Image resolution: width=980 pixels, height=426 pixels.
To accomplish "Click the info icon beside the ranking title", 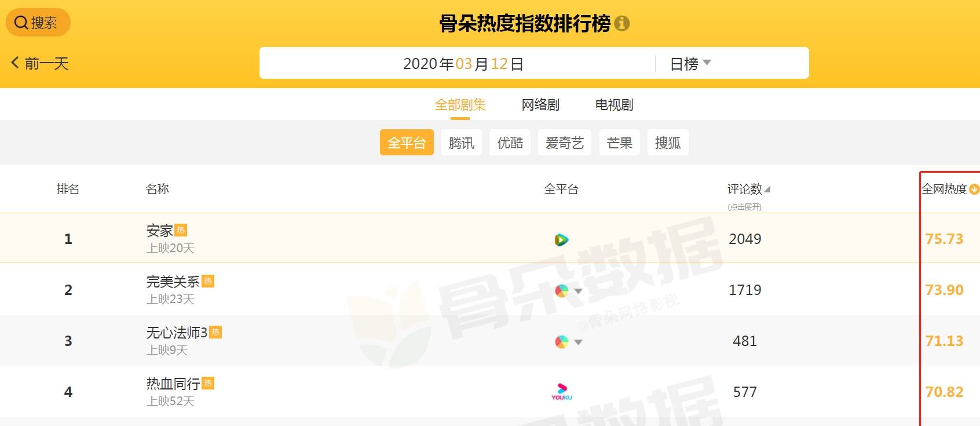I will tap(621, 24).
